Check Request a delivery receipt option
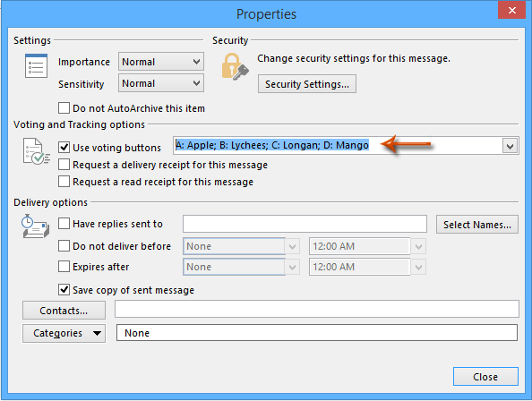Screen dimensions: 532x401 coord(64,165)
